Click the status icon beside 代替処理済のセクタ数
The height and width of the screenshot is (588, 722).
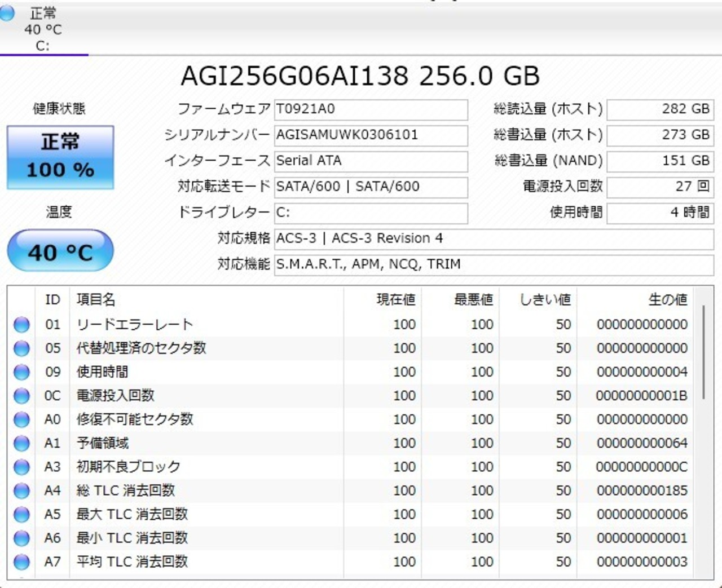click(21, 348)
